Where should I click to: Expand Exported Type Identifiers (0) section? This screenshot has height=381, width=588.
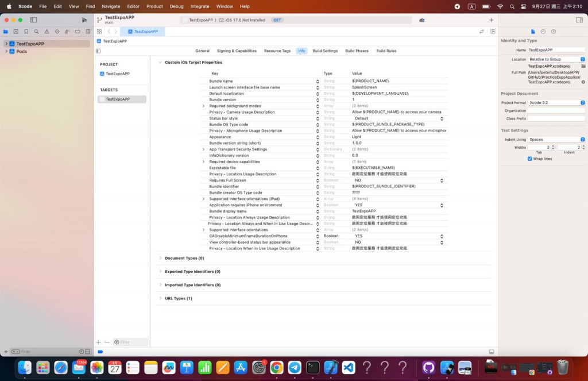[160, 271]
